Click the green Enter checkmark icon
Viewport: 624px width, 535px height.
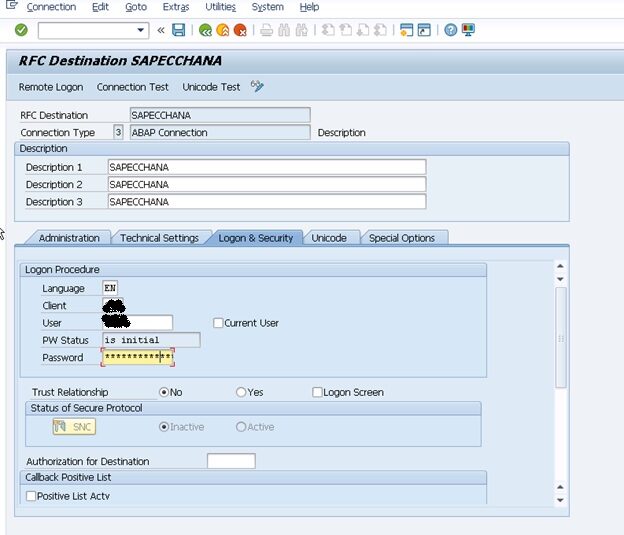(21, 30)
